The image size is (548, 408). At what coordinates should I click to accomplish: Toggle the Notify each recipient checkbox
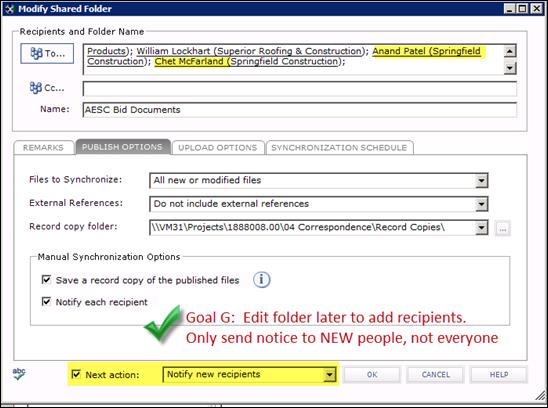click(46, 301)
